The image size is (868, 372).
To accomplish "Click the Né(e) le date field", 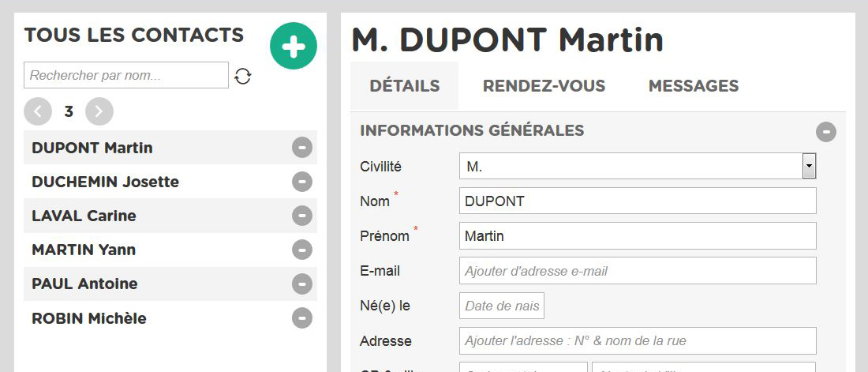I will (x=502, y=306).
